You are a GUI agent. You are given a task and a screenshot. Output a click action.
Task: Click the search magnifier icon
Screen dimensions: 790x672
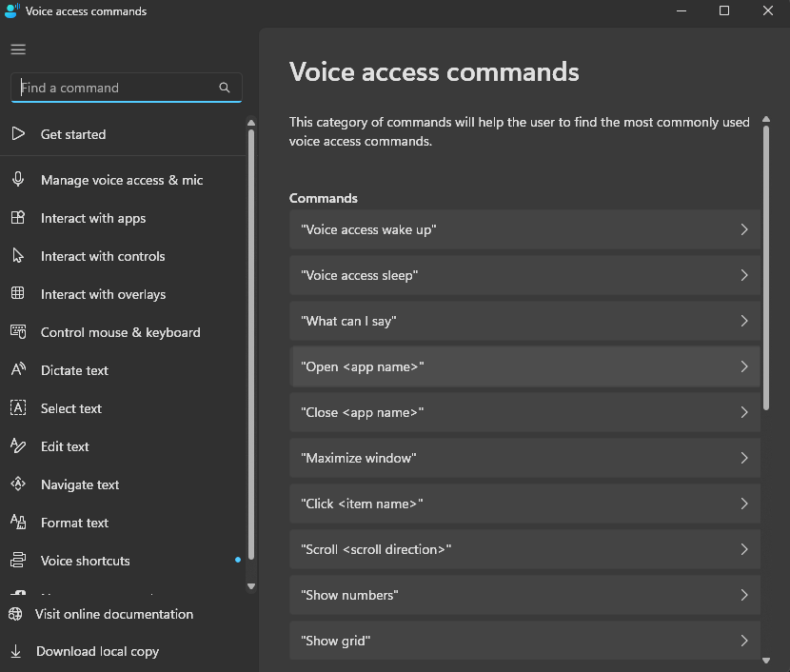225,88
